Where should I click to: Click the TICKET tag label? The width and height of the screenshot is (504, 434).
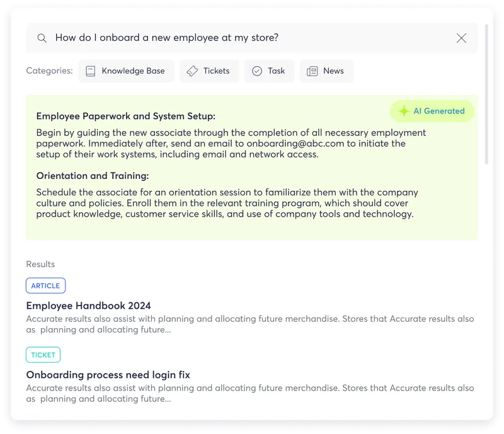coord(43,355)
